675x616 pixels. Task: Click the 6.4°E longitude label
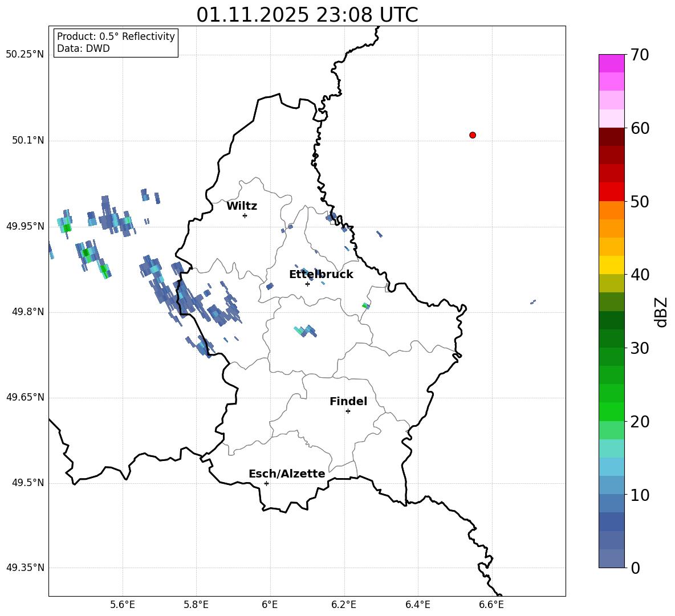(418, 605)
